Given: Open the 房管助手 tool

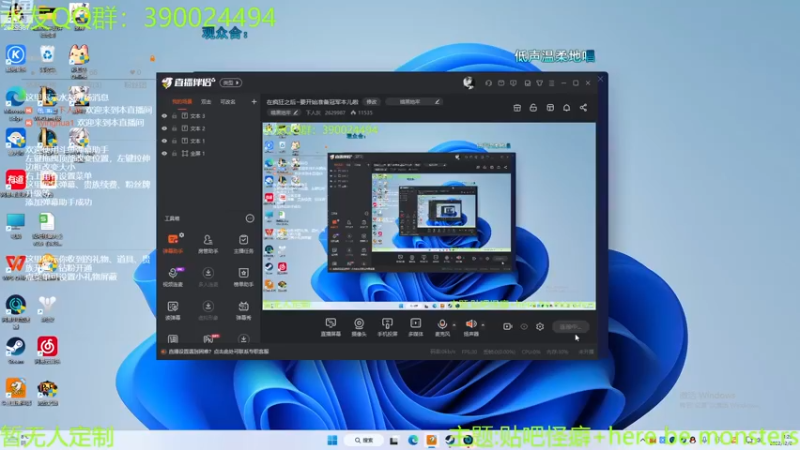Looking at the screenshot, I should tap(208, 243).
